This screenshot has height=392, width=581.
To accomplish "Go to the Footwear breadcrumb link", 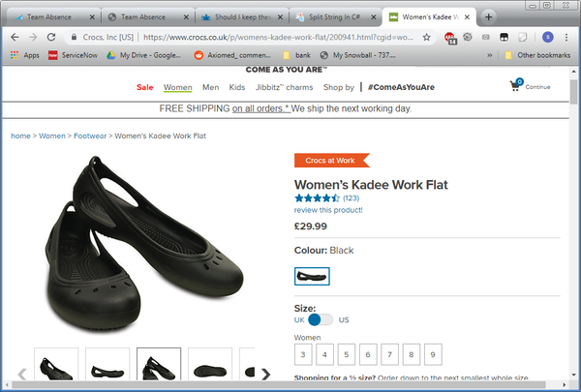I will coord(90,136).
